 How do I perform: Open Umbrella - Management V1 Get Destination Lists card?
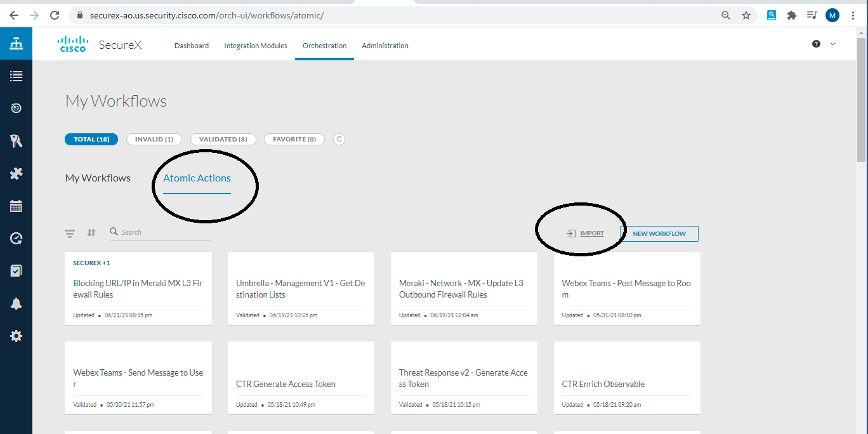301,289
